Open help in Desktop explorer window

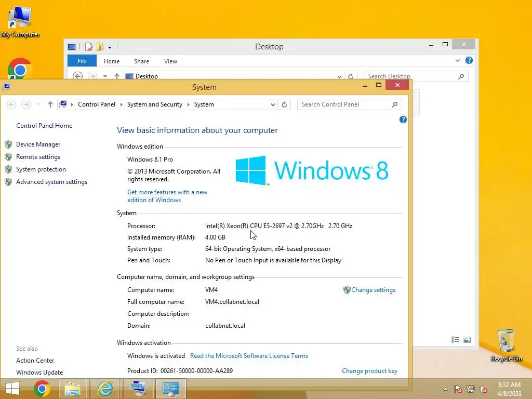469,60
